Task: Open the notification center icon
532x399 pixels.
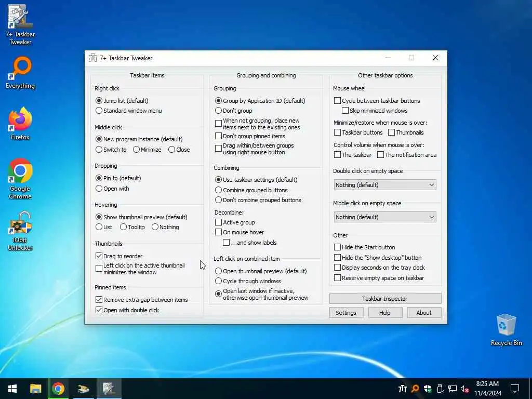Action: pyautogui.click(x=515, y=389)
